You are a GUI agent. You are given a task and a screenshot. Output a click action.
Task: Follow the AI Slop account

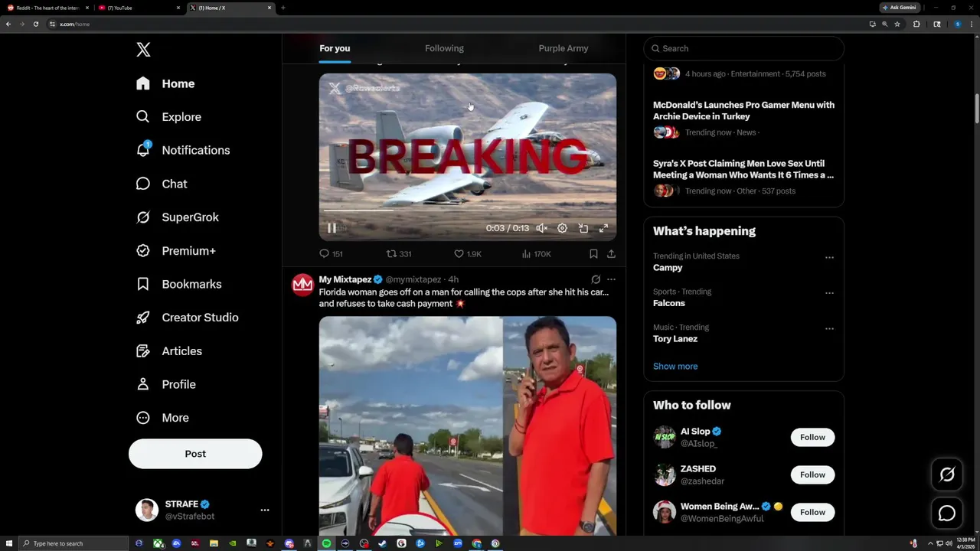pos(812,438)
